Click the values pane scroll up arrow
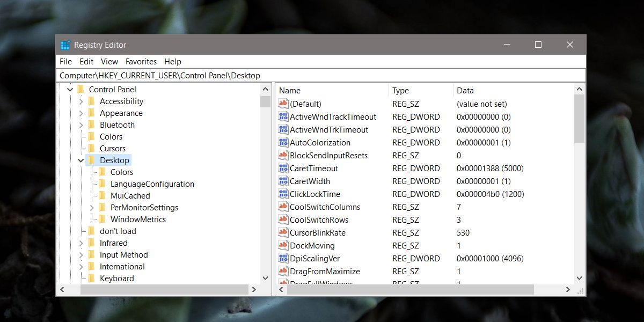644x322 pixels. click(x=579, y=90)
